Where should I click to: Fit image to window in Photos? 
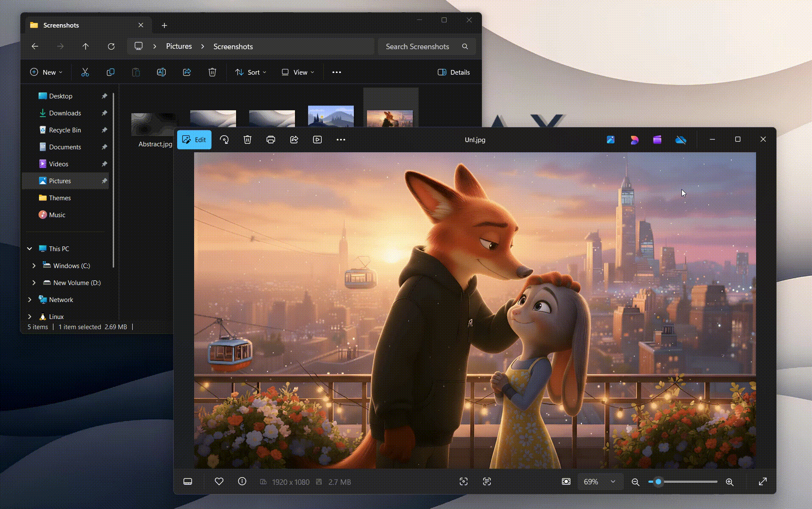tap(566, 481)
